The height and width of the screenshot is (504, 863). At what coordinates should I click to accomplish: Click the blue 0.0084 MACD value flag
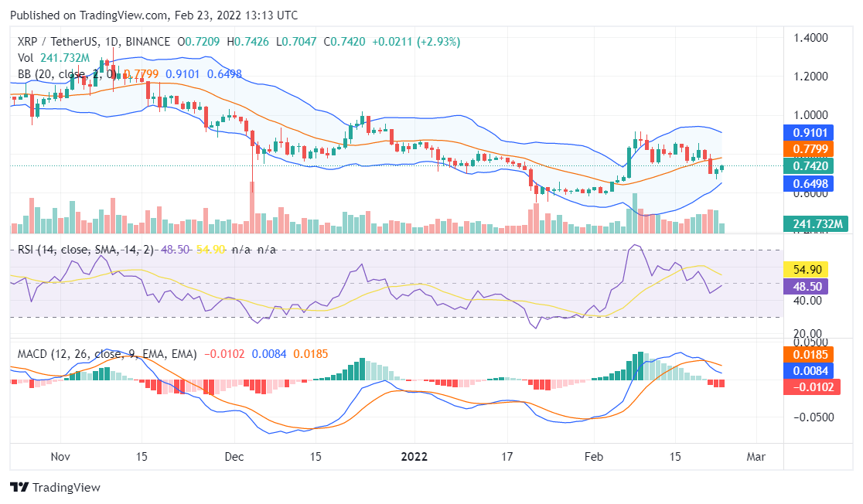(810, 371)
